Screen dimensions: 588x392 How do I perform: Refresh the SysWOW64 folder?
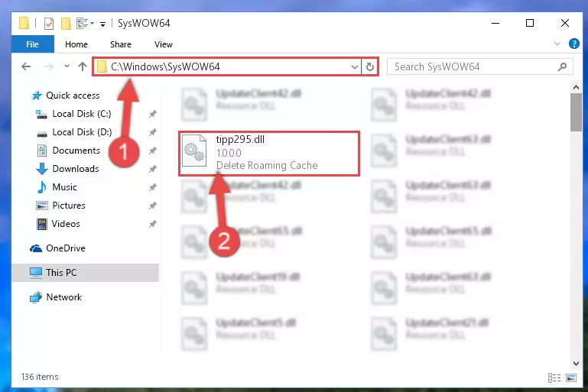point(370,66)
